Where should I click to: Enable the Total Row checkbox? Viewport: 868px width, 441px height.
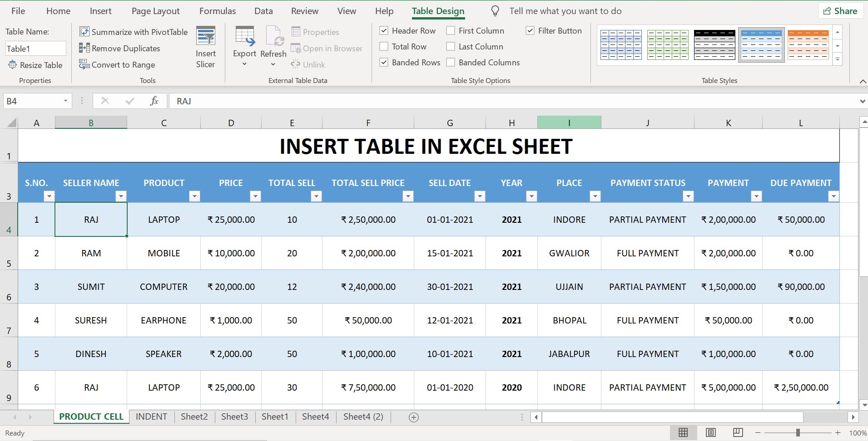384,46
